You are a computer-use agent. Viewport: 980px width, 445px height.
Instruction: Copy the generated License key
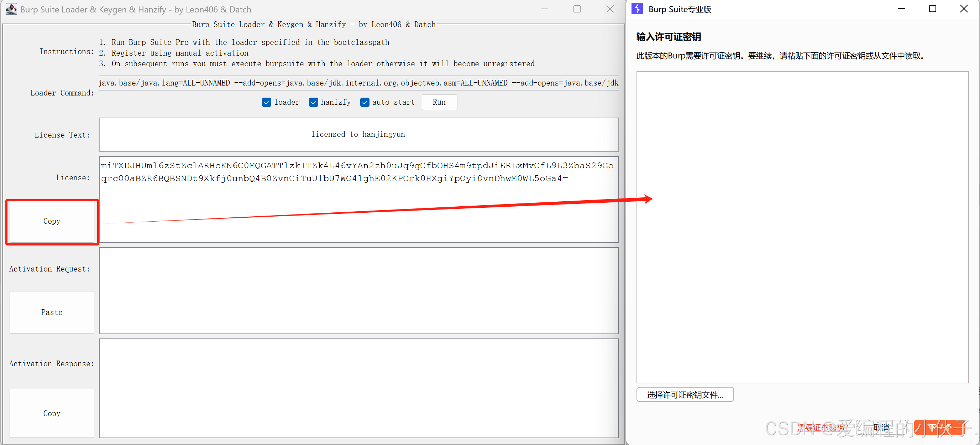pos(52,221)
